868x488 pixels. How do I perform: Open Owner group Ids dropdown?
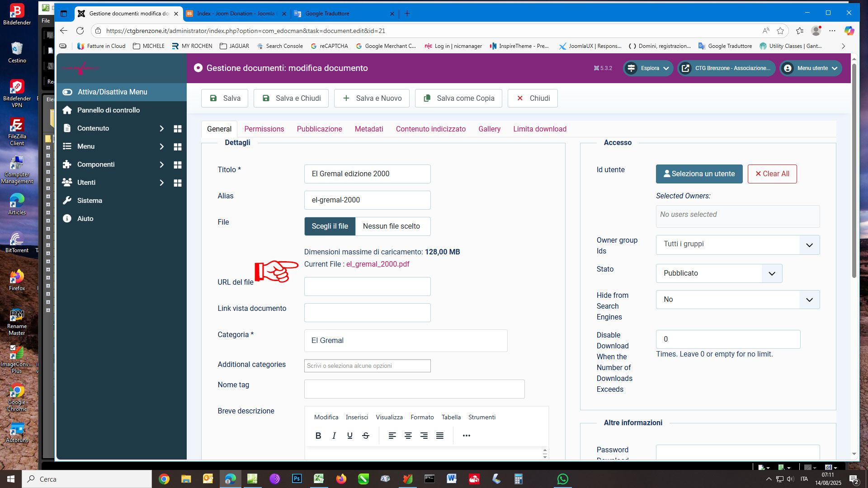pos(737,245)
